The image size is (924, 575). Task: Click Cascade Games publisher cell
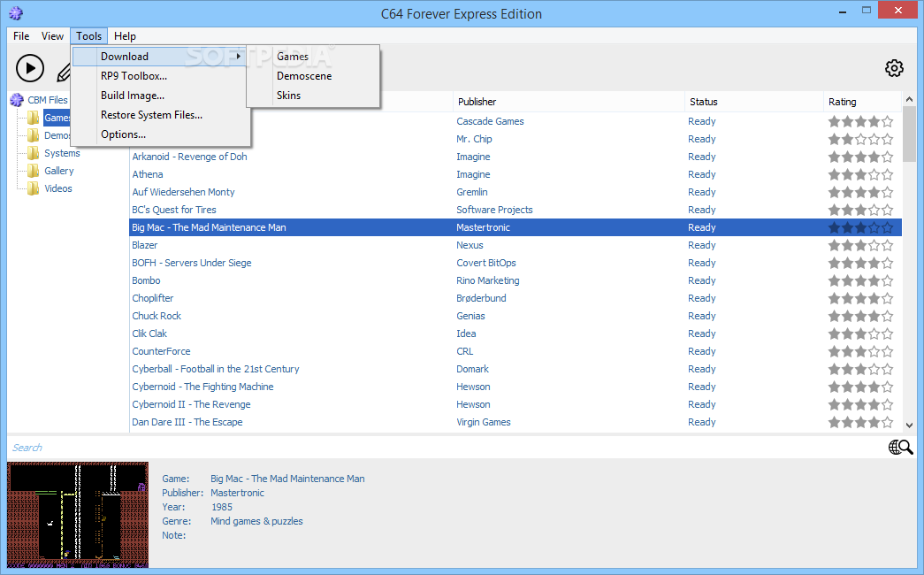[490, 121]
